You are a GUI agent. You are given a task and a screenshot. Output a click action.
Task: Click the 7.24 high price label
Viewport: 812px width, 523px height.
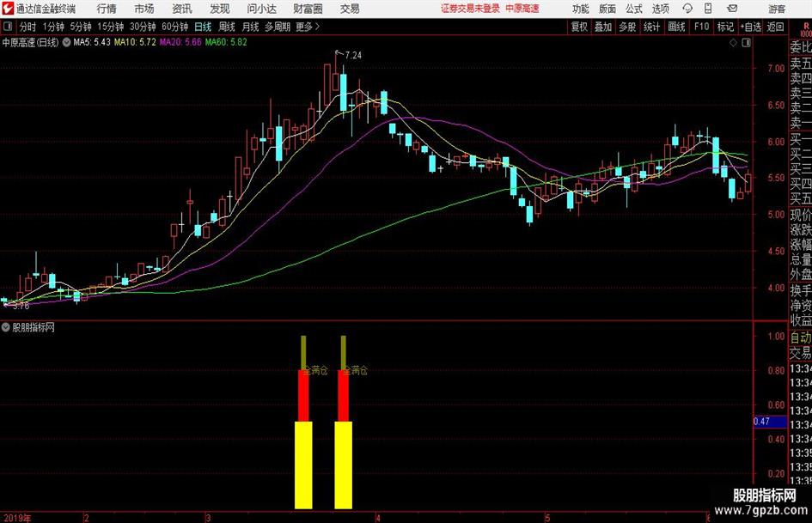coord(353,56)
